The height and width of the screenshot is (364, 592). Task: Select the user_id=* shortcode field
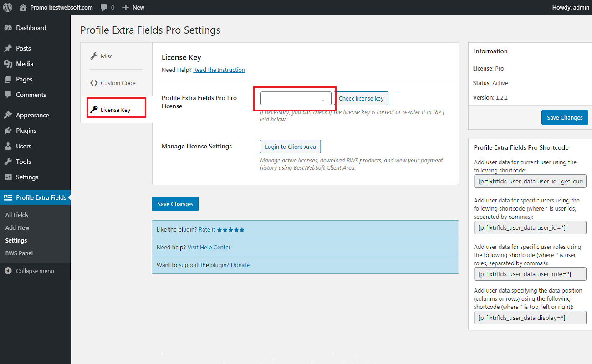pyautogui.click(x=530, y=227)
